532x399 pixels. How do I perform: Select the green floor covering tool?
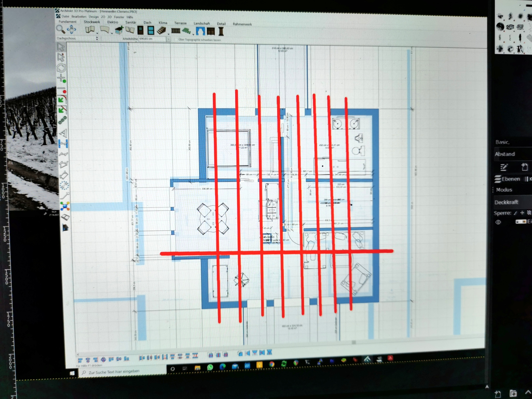(x=187, y=31)
